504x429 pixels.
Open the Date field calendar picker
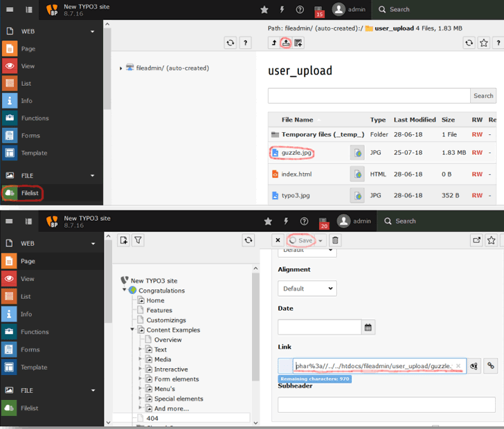368,327
